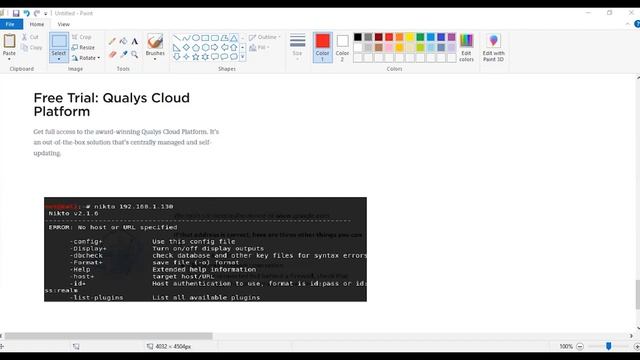This screenshot has width=640, height=360.
Task: Activate the Color 2 background selector
Action: (342, 47)
